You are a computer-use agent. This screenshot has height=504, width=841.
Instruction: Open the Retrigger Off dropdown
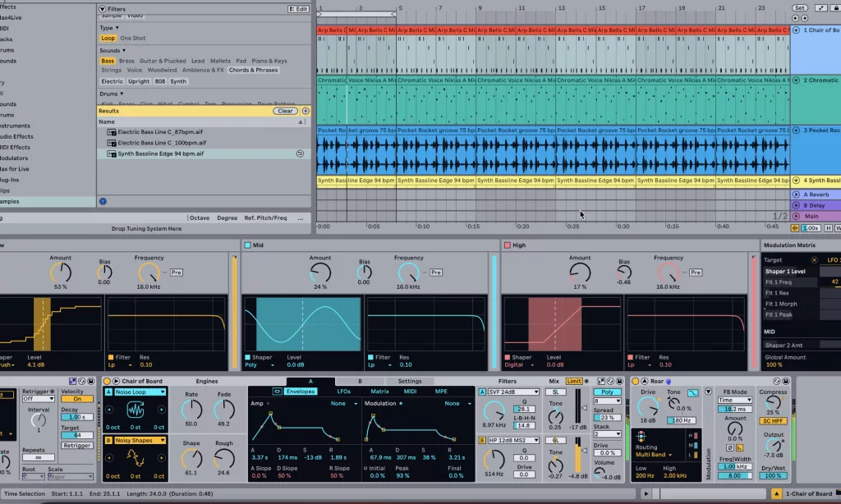tap(38, 399)
